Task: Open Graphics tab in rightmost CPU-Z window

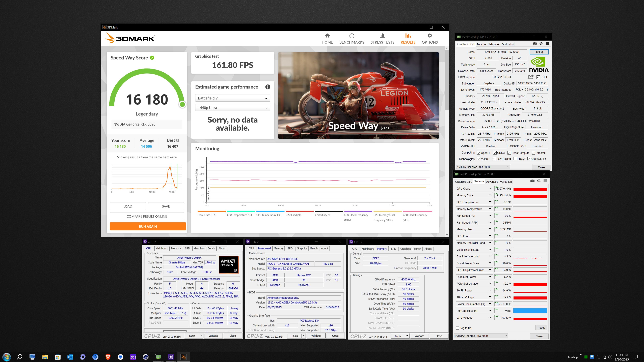Action: pyautogui.click(x=405, y=249)
